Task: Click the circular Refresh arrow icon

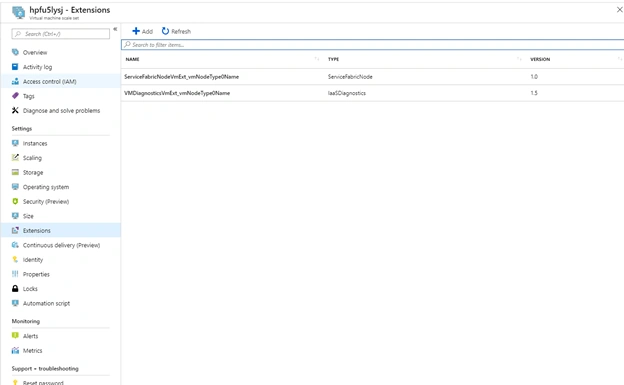Action: pos(165,31)
